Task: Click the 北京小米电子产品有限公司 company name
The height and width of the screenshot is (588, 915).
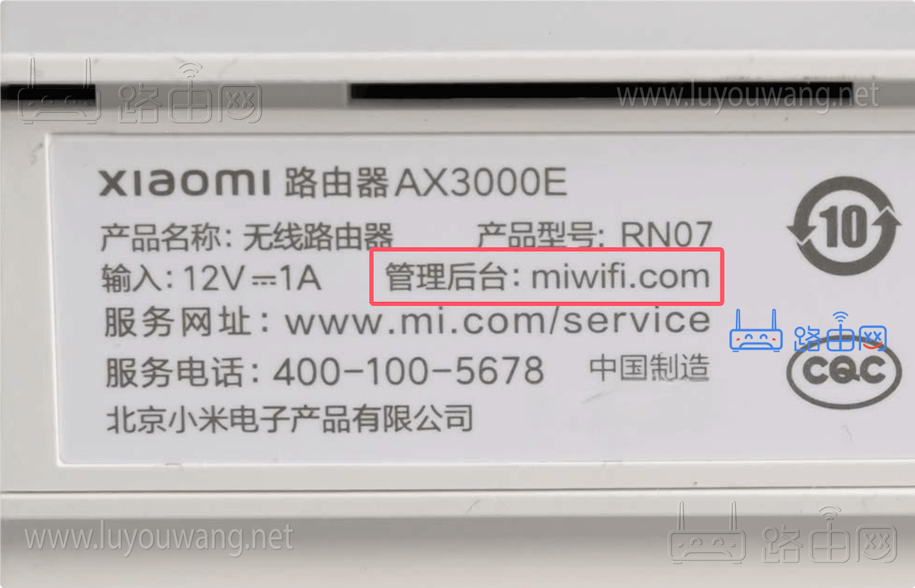Action: (x=288, y=419)
